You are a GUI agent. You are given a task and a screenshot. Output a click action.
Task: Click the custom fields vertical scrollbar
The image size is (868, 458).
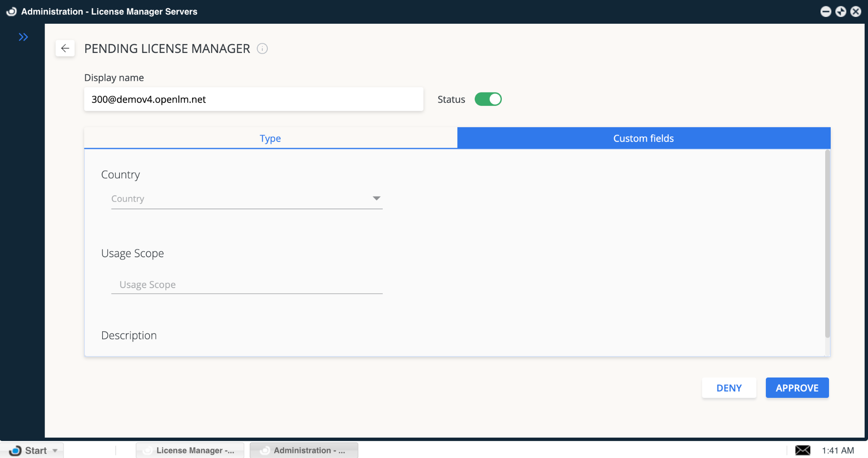point(827,244)
